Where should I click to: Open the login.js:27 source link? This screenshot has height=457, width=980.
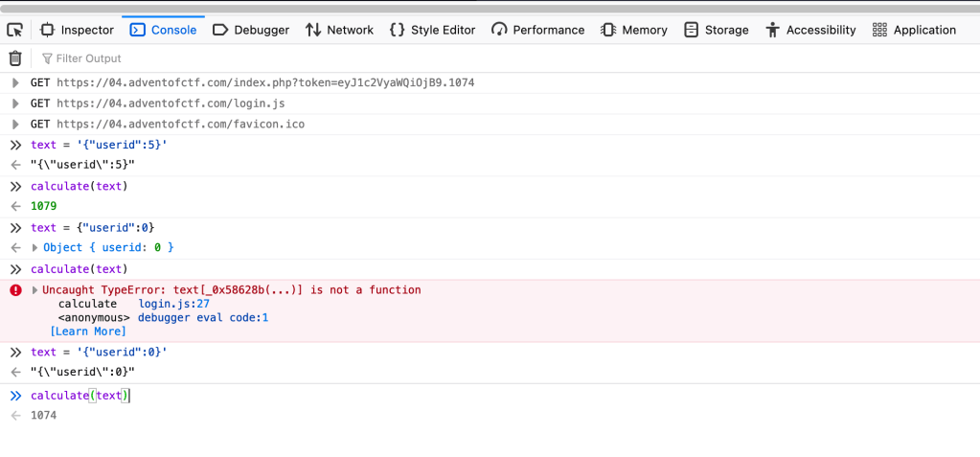[174, 304]
